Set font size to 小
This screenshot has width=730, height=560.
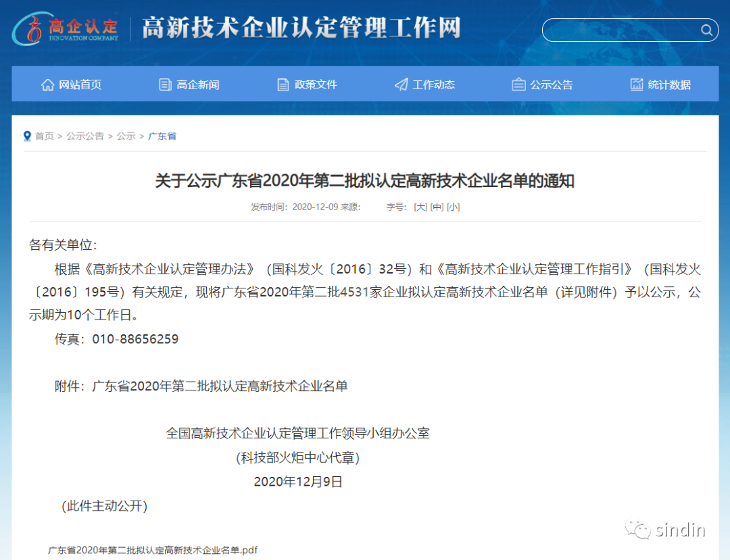tap(453, 207)
